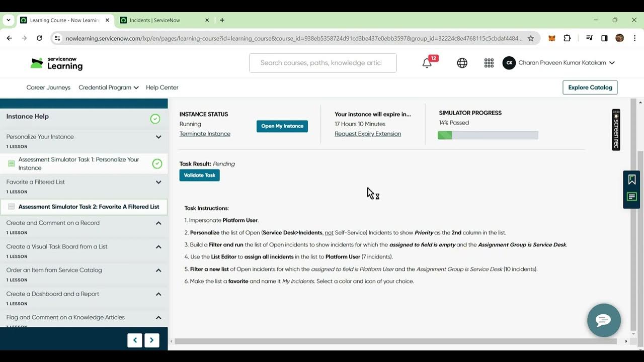Click "Task Result: Pending" text

(207, 164)
